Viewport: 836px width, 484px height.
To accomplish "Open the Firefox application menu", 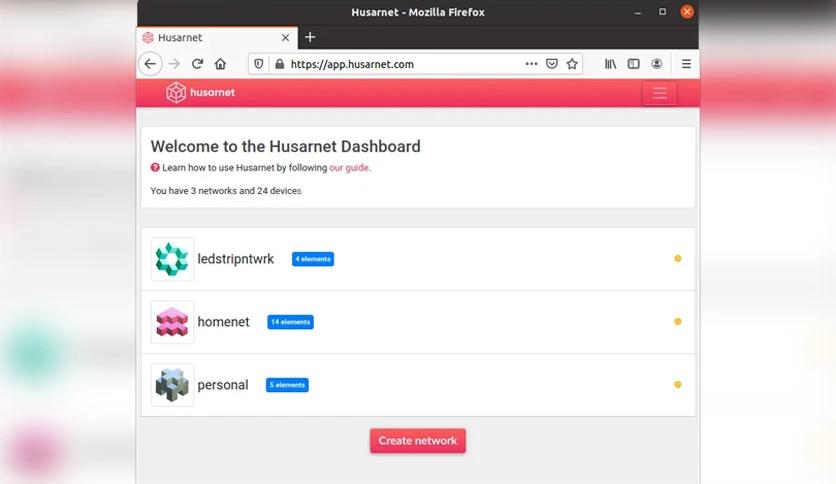I will point(686,64).
